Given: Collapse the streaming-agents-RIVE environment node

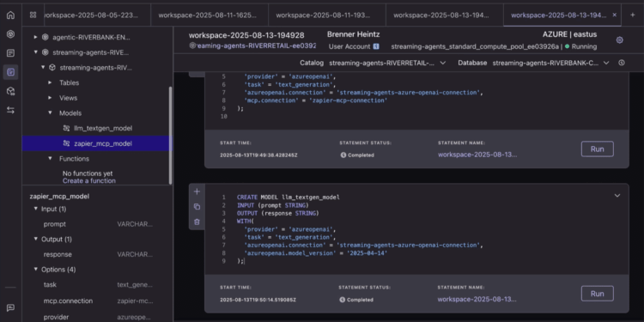Looking at the screenshot, I should point(35,52).
